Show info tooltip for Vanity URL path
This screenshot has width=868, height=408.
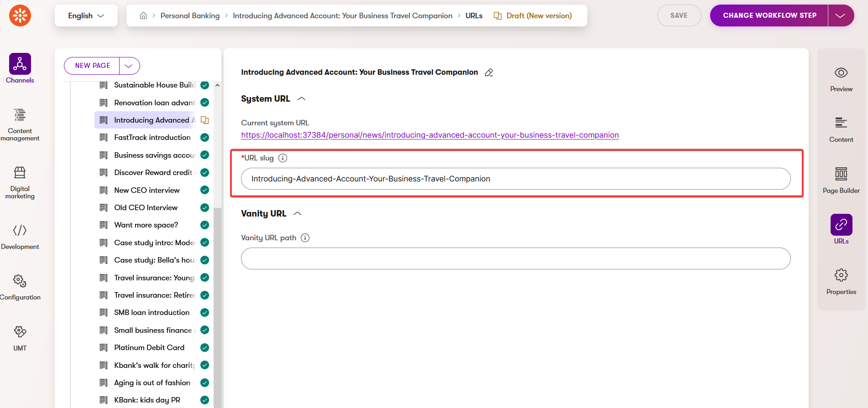[305, 238]
